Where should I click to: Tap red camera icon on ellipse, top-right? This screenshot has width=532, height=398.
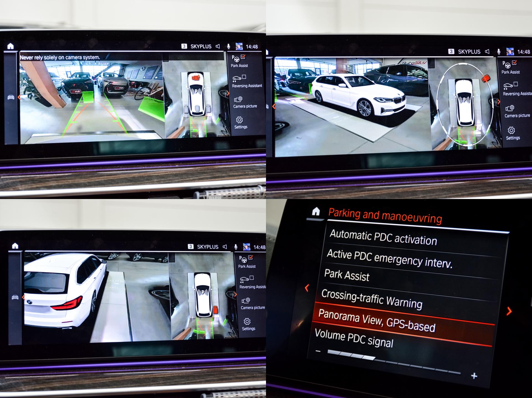pyautogui.click(x=486, y=78)
